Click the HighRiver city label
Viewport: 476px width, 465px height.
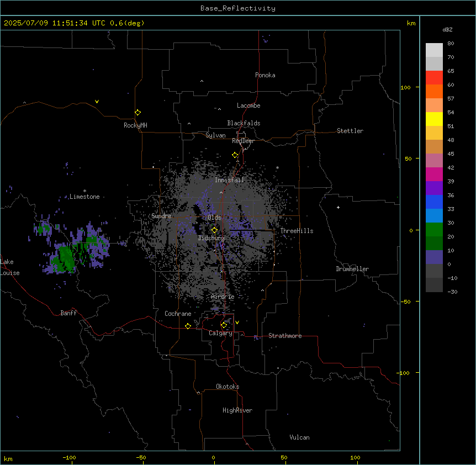click(x=237, y=410)
